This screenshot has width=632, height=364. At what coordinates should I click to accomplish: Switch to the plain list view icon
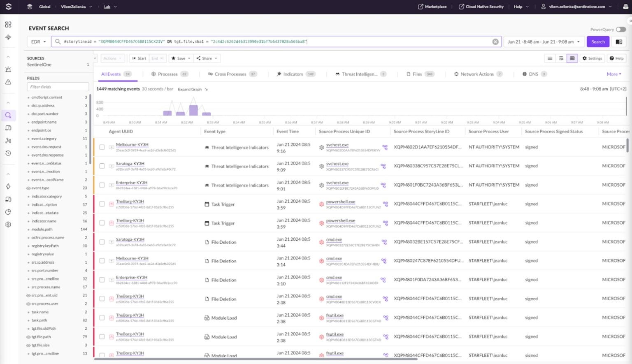pyautogui.click(x=550, y=58)
